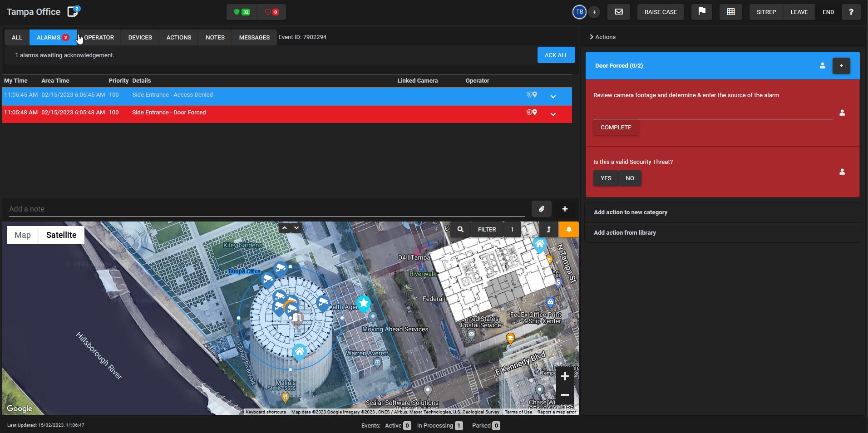The width and height of the screenshot is (868, 433).
Task: Click the house marker at the tower base
Action: [299, 352]
